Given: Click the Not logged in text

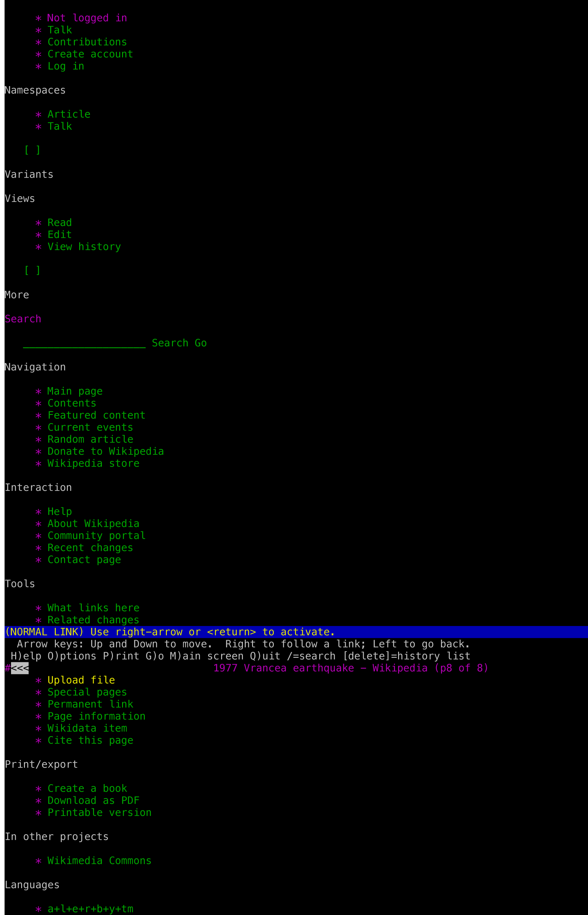Looking at the screenshot, I should 87,18.
